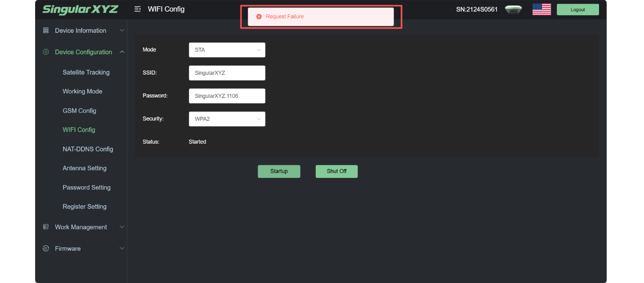This screenshot has height=283, width=644.
Task: Go to GSM Config page
Action: pyautogui.click(x=79, y=111)
